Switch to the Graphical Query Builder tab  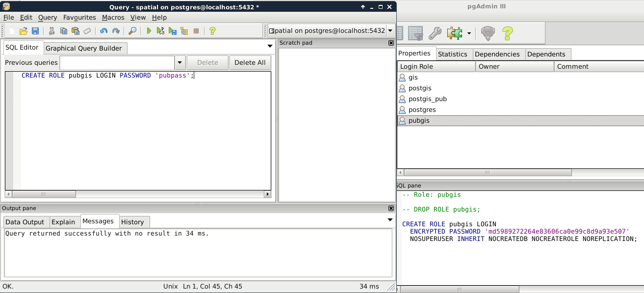[x=83, y=48]
